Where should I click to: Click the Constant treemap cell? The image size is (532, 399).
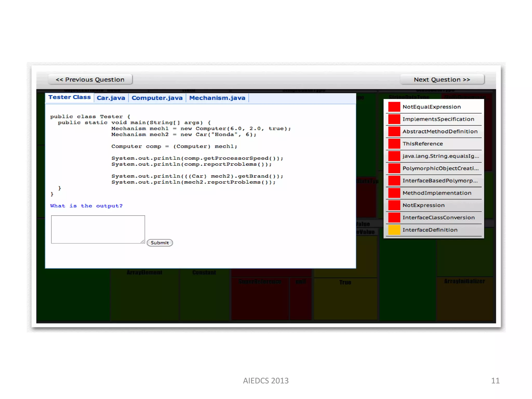pyautogui.click(x=204, y=295)
